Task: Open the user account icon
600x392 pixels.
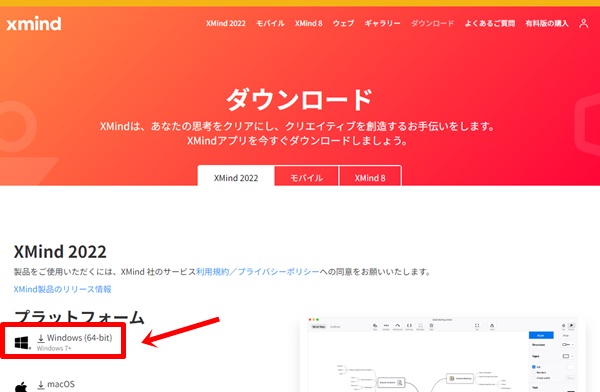Action: coord(584,23)
